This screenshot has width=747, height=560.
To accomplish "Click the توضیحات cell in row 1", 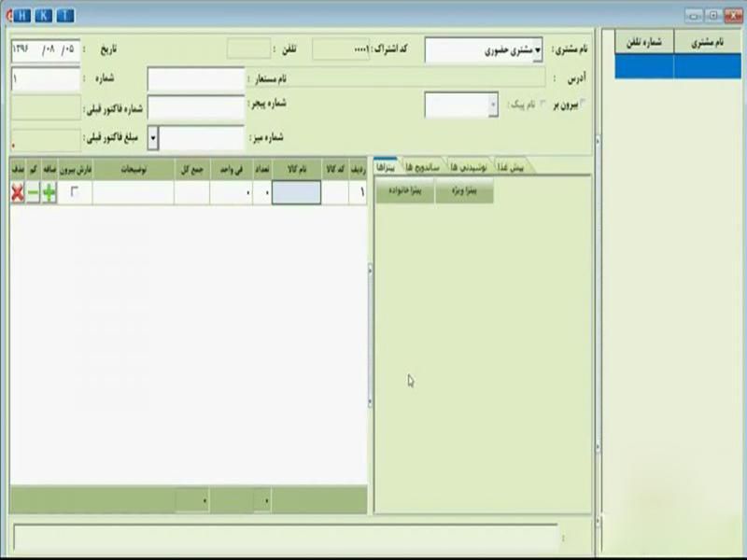I will (134, 193).
